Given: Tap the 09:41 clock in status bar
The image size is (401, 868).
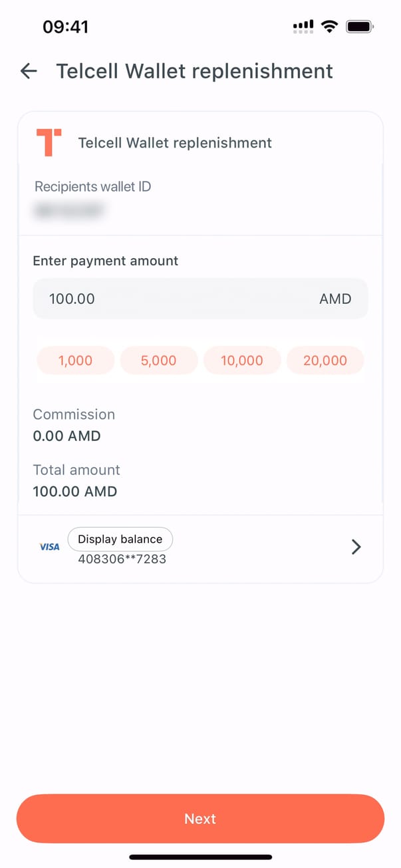Looking at the screenshot, I should (x=65, y=27).
